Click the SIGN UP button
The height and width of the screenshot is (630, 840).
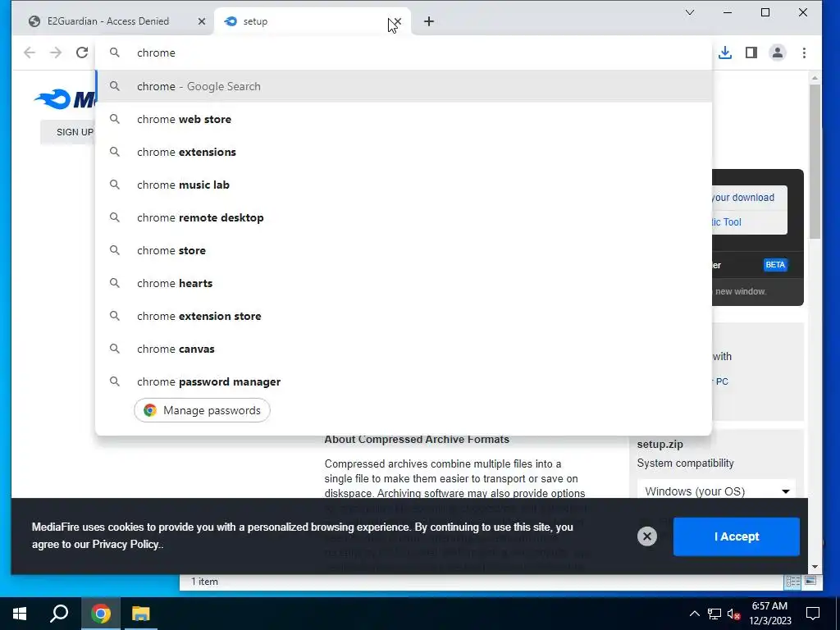click(68, 132)
